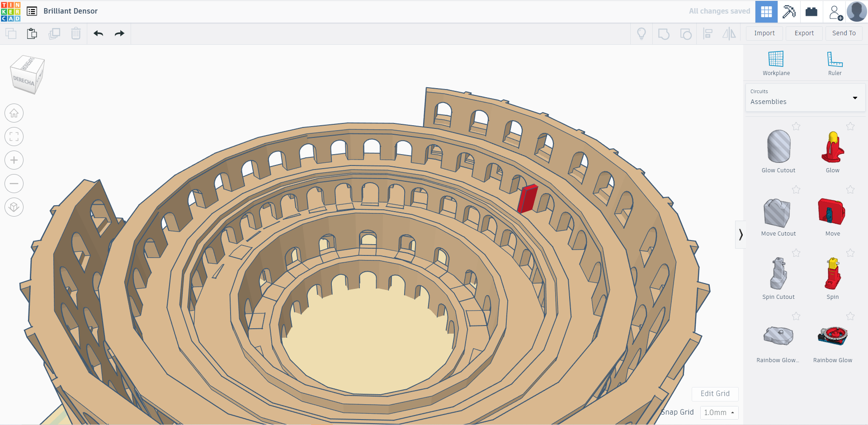Open the Blocks pickaxe mode
Viewport: 868px width, 425px height.
pyautogui.click(x=789, y=11)
